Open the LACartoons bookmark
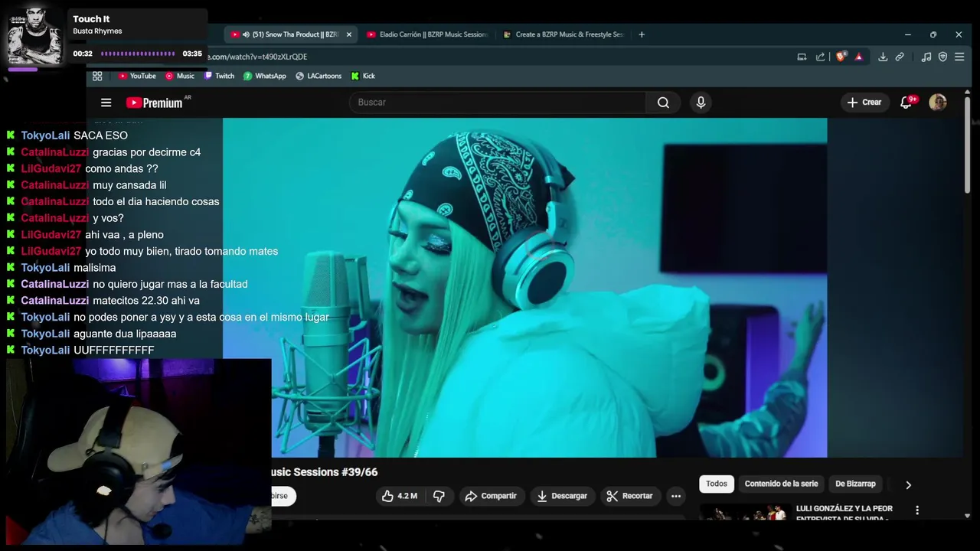The height and width of the screenshot is (551, 980). pos(318,76)
